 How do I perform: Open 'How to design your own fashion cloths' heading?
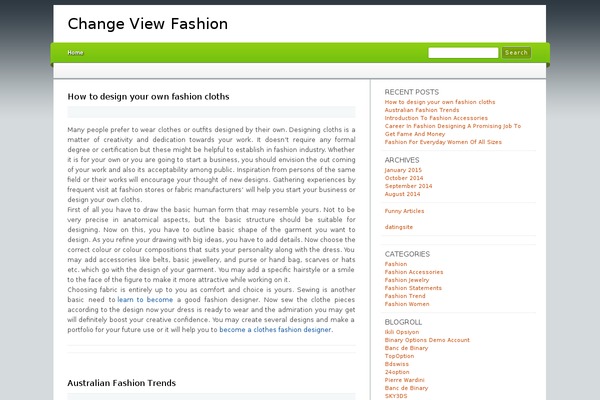pos(148,96)
